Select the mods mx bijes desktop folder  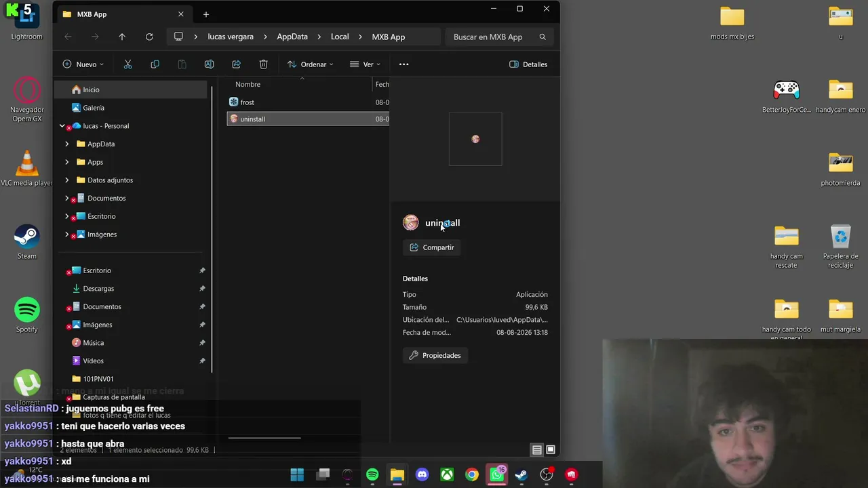(732, 23)
